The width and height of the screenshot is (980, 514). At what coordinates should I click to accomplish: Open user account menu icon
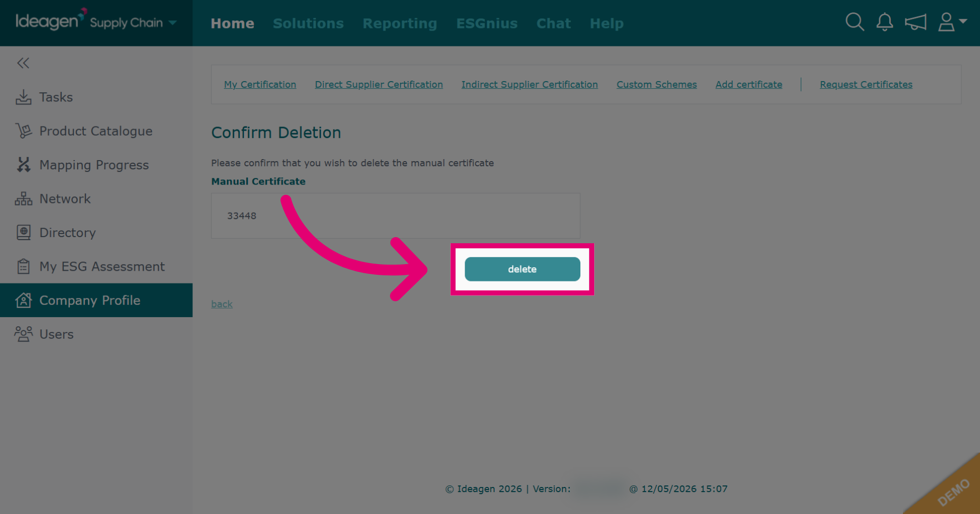[x=952, y=22]
